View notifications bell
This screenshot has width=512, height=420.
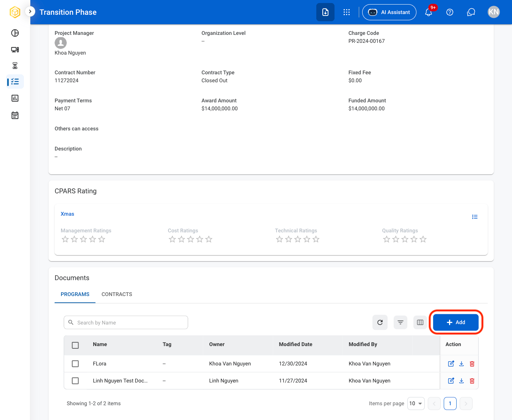pyautogui.click(x=429, y=12)
